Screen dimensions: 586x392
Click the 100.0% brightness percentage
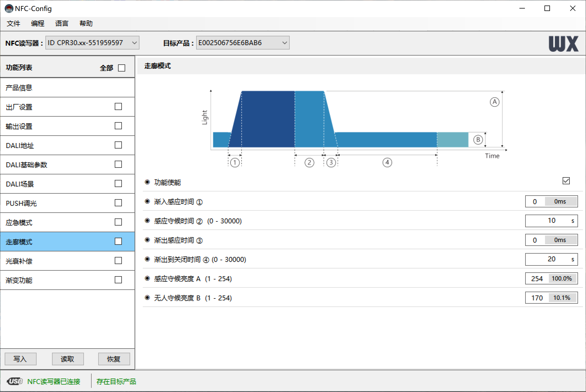pyautogui.click(x=562, y=278)
